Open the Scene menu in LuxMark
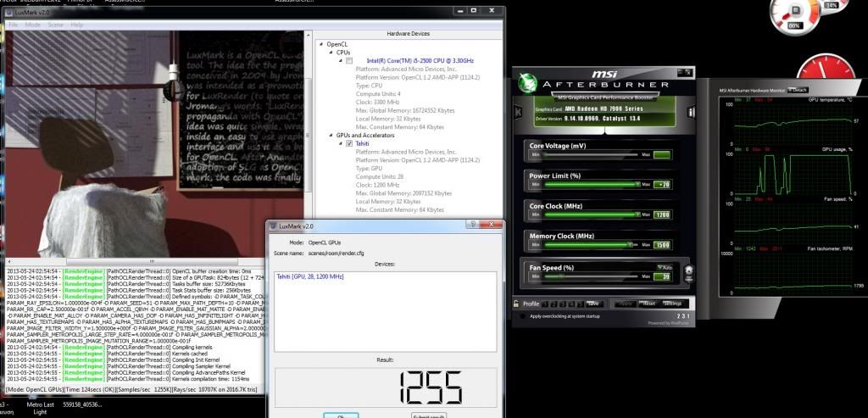This screenshot has height=418, width=868. pyautogui.click(x=56, y=25)
